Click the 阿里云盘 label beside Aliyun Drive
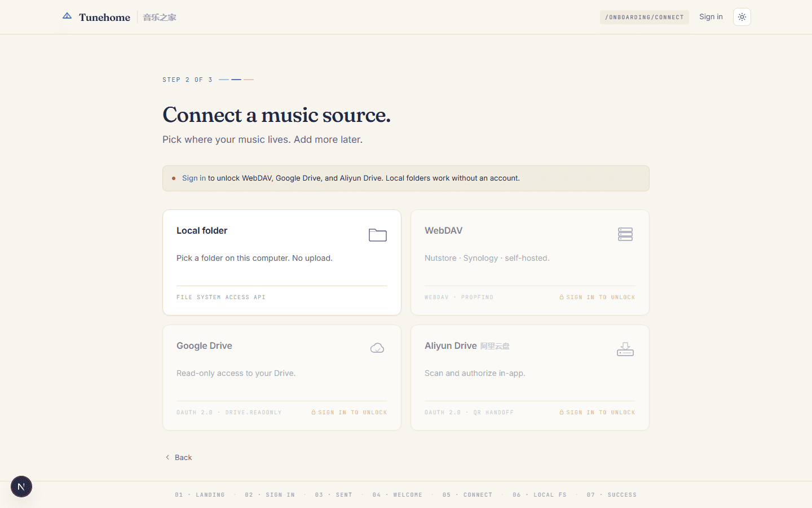The image size is (812, 508). [x=495, y=346]
